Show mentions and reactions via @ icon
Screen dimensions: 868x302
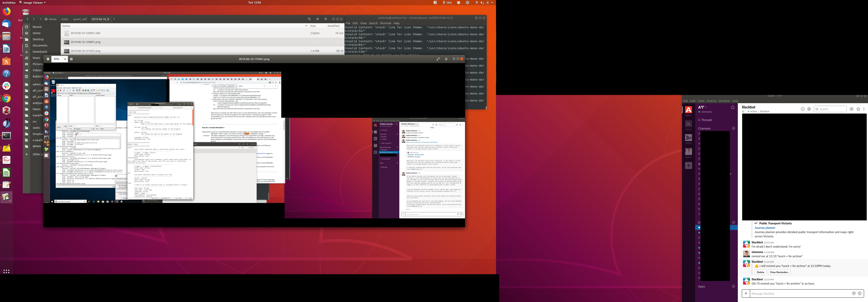point(852,109)
